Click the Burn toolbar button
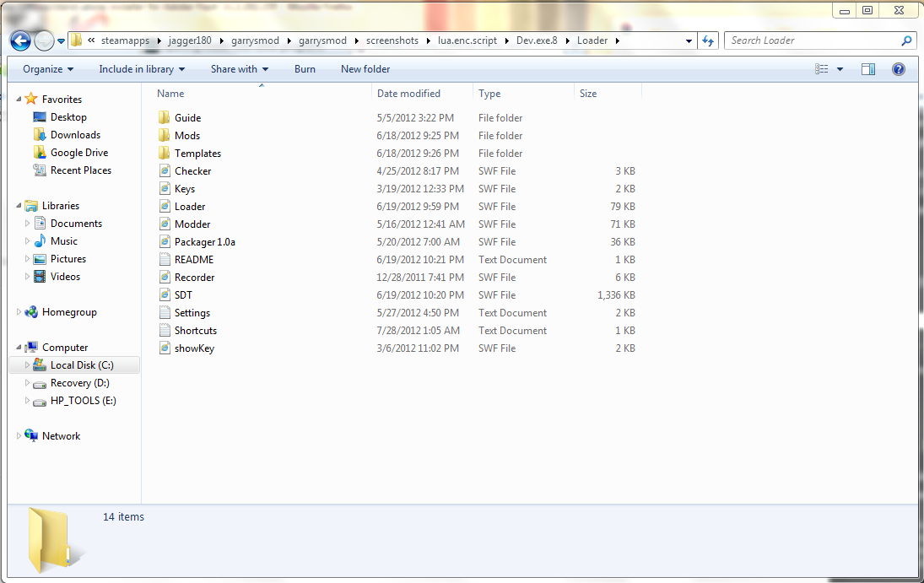Screen dimensions: 924x583 coord(305,69)
